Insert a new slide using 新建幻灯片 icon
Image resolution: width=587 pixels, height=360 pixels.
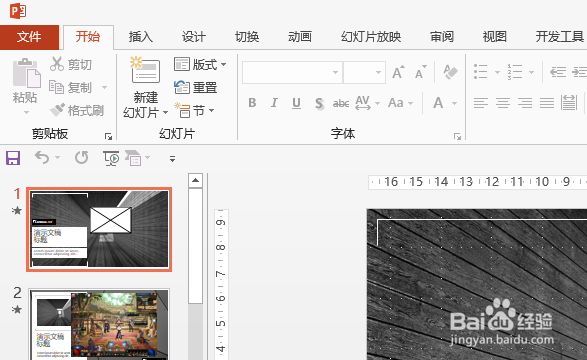(x=145, y=70)
